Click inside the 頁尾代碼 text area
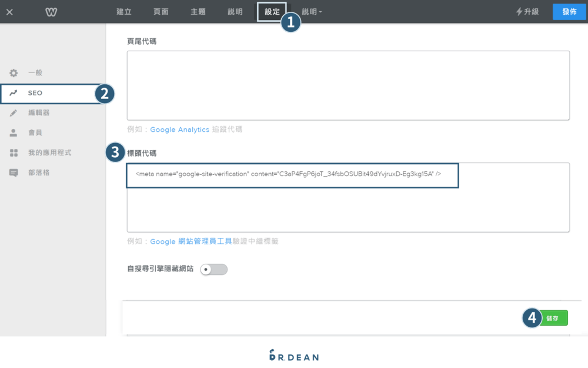The width and height of the screenshot is (588, 368). 348,85
